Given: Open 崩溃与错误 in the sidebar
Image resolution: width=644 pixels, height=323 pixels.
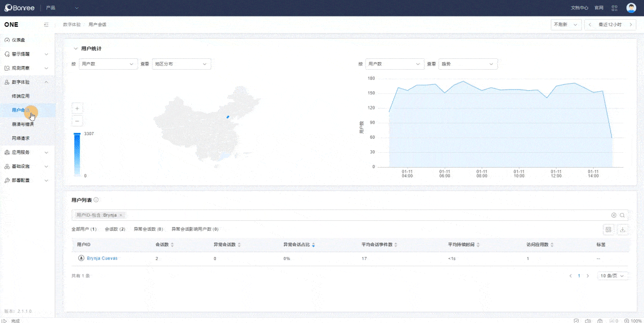Looking at the screenshot, I should tap(23, 124).
